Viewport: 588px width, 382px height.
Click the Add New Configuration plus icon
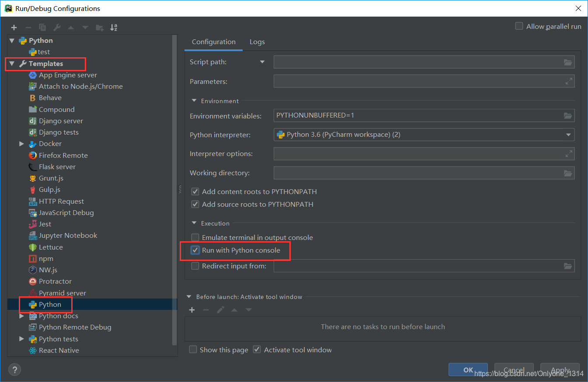[14, 28]
